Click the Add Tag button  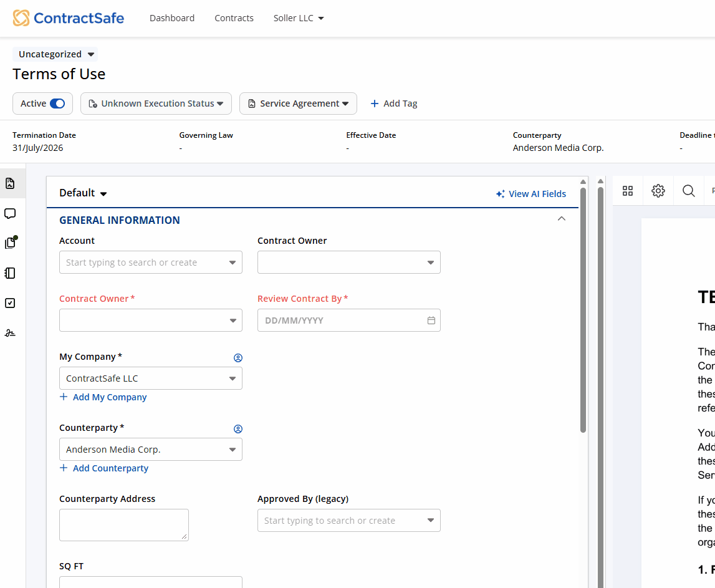pyautogui.click(x=394, y=104)
